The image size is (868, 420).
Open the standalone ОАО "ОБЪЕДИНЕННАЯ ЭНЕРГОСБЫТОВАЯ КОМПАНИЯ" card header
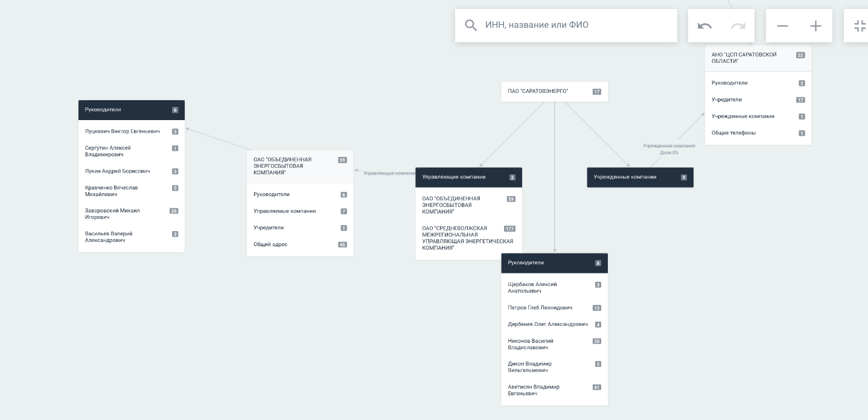(300, 167)
